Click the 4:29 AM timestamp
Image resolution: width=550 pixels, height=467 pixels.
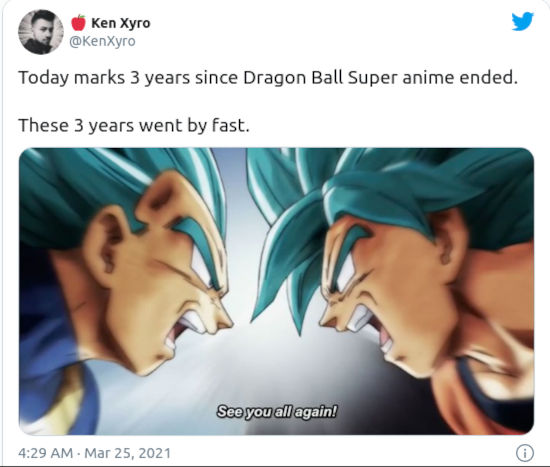(x=46, y=453)
